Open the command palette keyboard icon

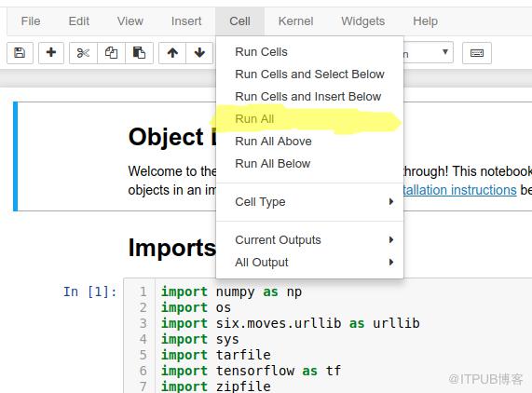pos(477,53)
